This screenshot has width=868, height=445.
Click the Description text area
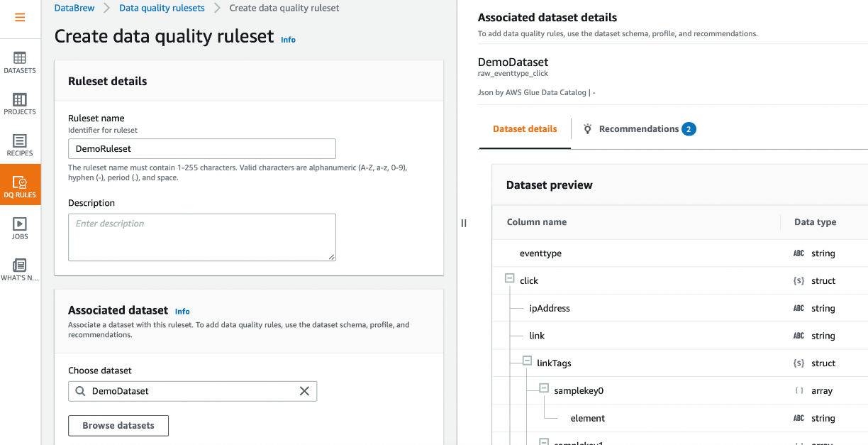(x=201, y=237)
